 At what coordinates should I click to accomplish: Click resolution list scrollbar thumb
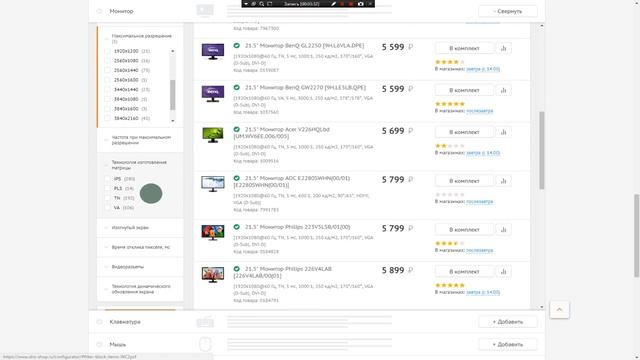point(173,95)
